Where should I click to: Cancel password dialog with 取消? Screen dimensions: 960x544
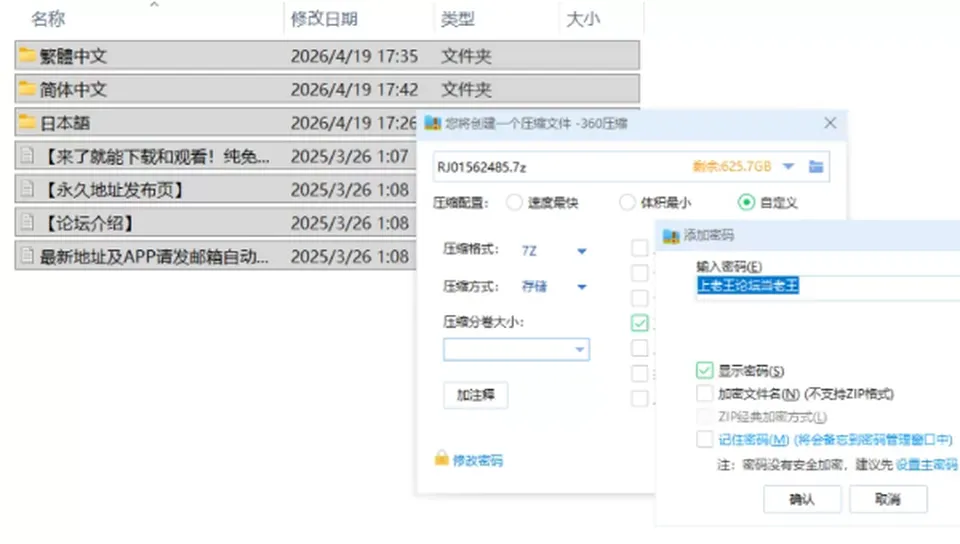point(888,499)
